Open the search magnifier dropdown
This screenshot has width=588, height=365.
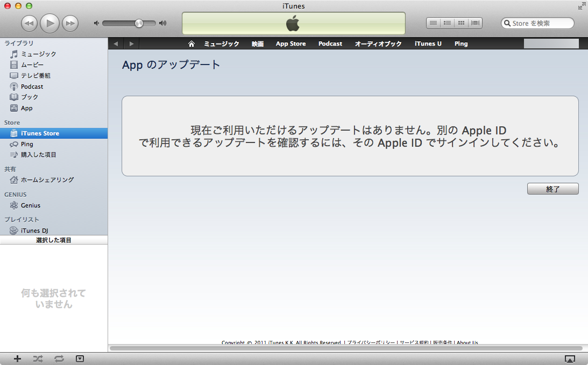[507, 23]
